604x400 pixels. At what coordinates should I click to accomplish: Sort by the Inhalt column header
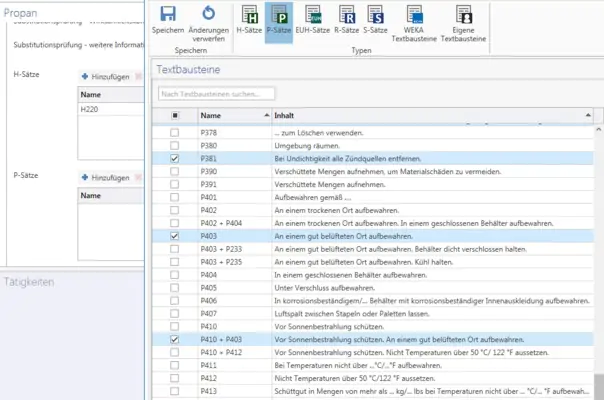432,115
